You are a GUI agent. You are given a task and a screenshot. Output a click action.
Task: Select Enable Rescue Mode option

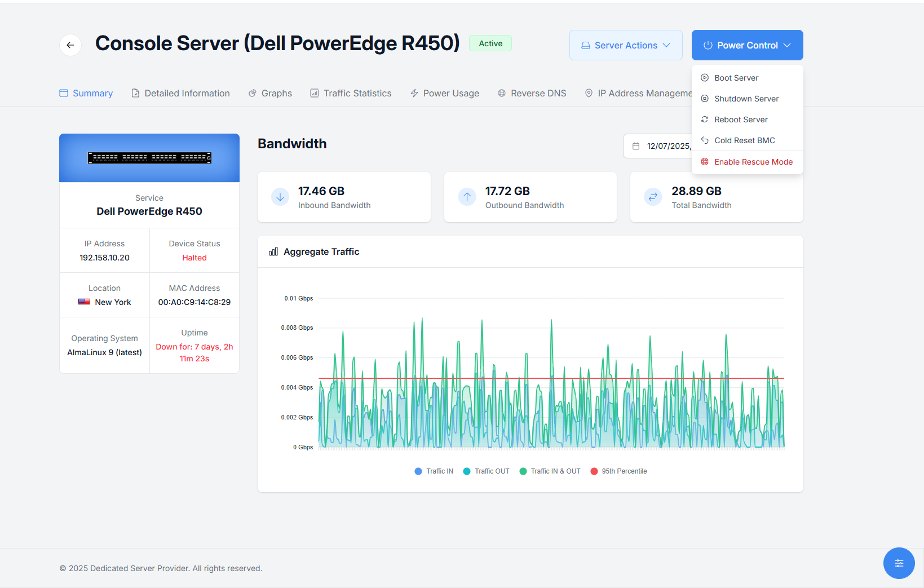[747, 162]
